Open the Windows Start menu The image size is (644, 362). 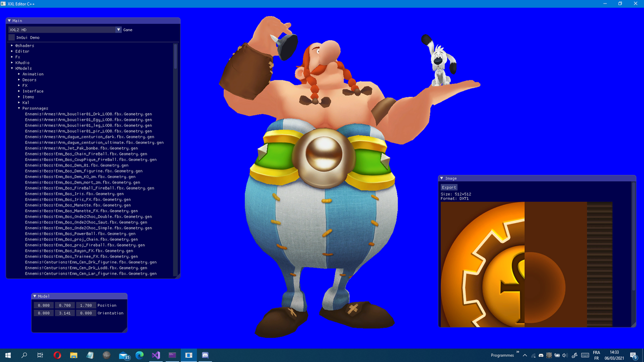(x=8, y=355)
